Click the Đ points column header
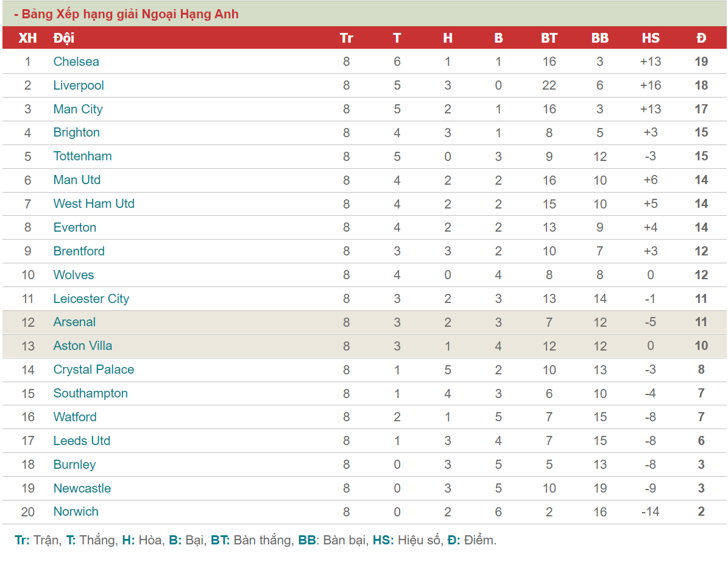Image resolution: width=728 pixels, height=570 pixels. pos(701,38)
